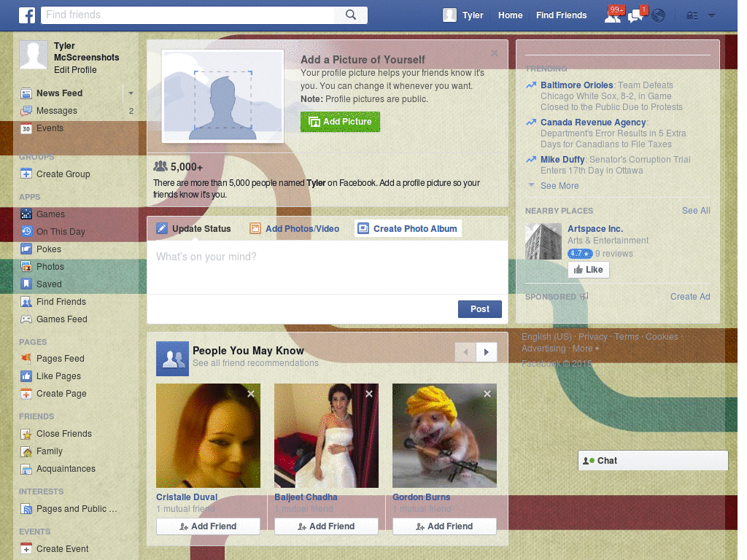Open the More footer dropdown

[586, 349]
